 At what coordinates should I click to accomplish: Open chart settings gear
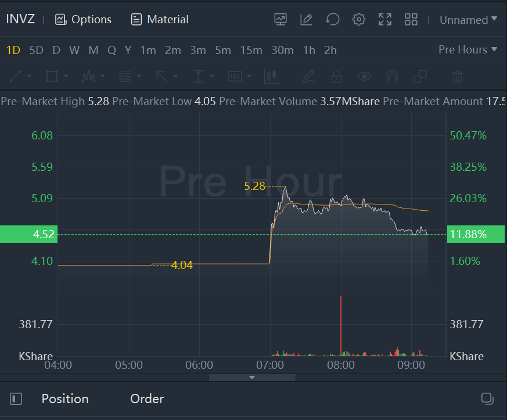pos(358,20)
